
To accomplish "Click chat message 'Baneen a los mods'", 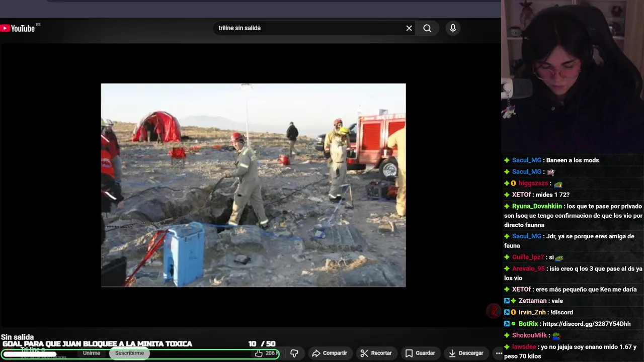I will 573,160.
